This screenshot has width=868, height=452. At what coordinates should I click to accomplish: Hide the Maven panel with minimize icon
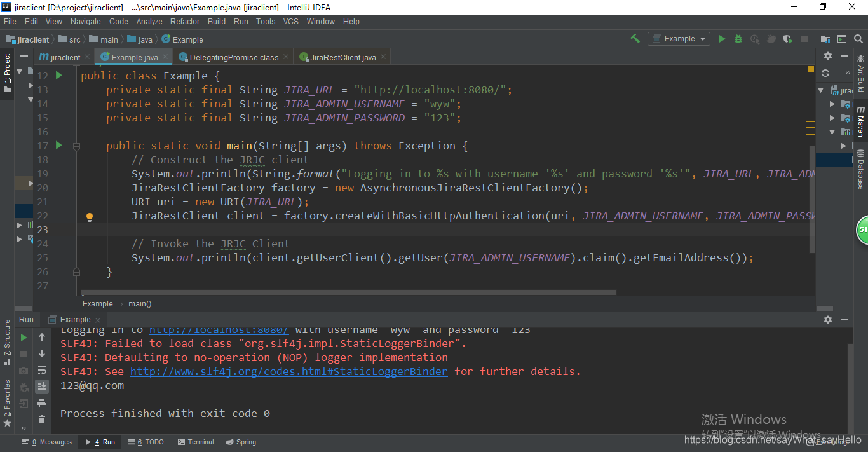[845, 56]
